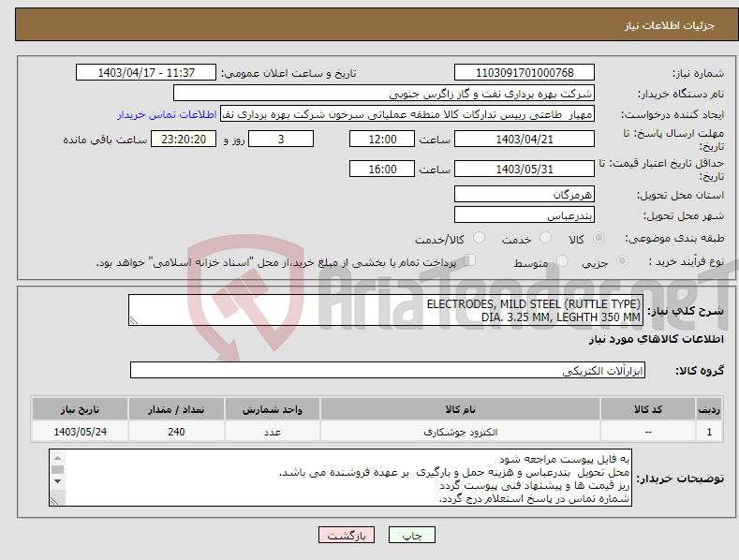Image resolution: width=739 pixels, height=560 pixels.
Task: Click scroll-down arrow in buyer notes box
Action: [x=57, y=481]
